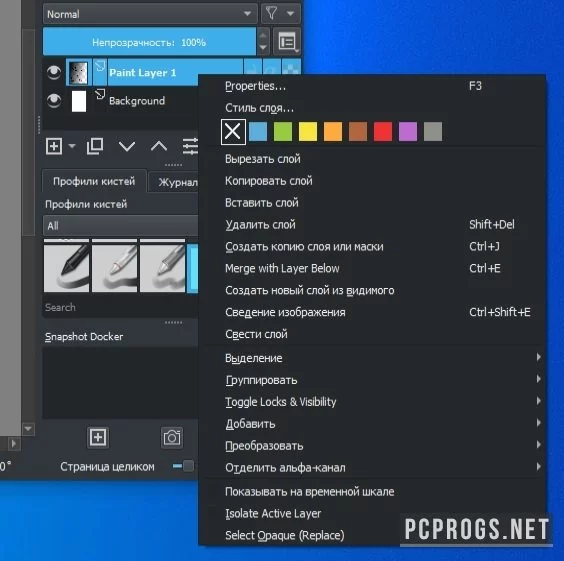
Task: Open Properties... from the context menu
Action: 372,86
